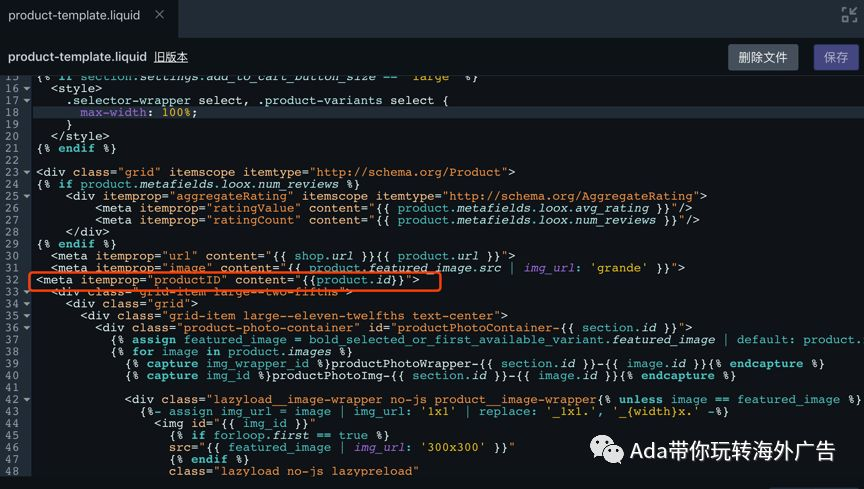The height and width of the screenshot is (489, 864).
Task: Click the 删除文件 delete file button
Action: 763,57
